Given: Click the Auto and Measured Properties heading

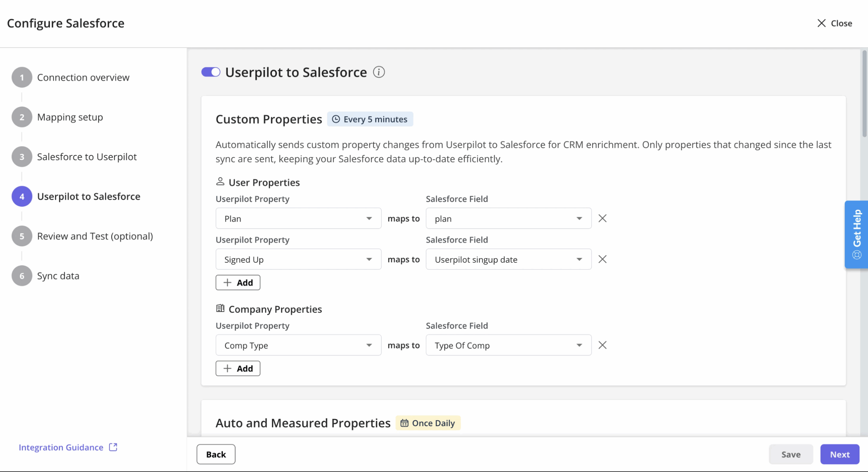Looking at the screenshot, I should [x=303, y=423].
